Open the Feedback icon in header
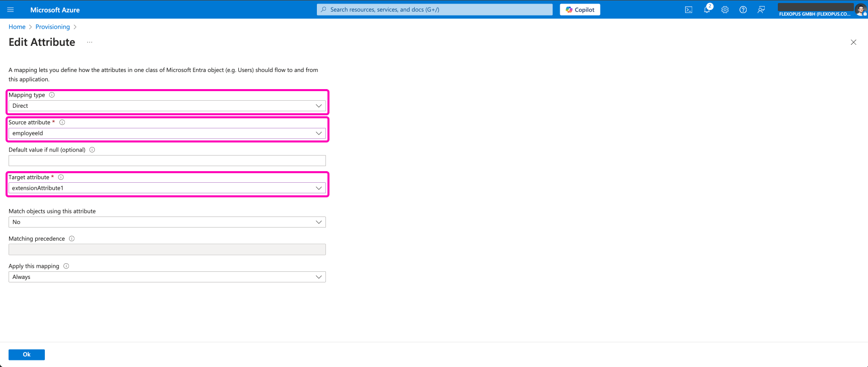 point(761,10)
